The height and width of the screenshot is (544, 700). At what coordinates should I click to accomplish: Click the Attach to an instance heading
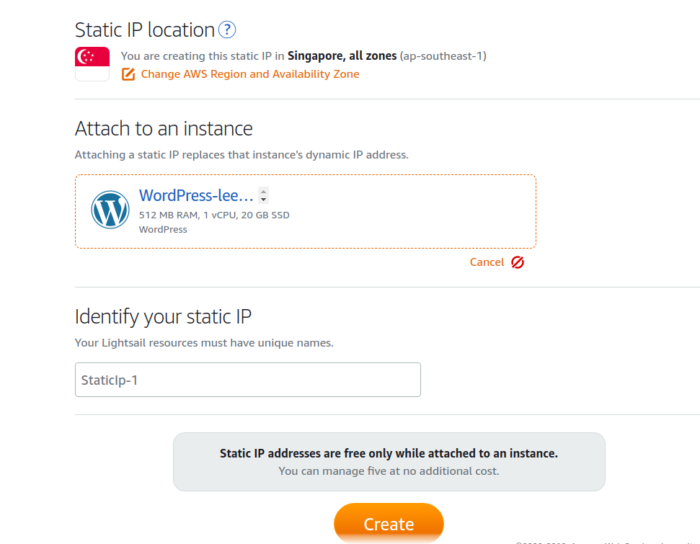click(163, 129)
